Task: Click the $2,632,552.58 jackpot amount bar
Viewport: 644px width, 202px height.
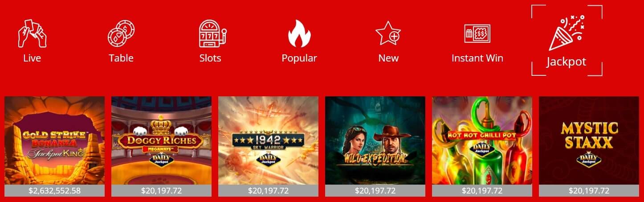Action: coord(54,190)
